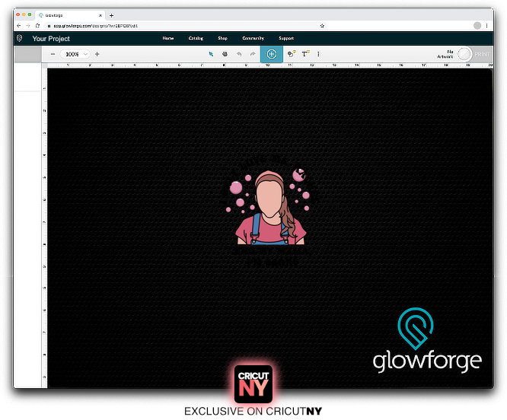Image resolution: width=507 pixels, height=420 pixels.
Task: Open the Support menu item
Action: [x=286, y=38]
